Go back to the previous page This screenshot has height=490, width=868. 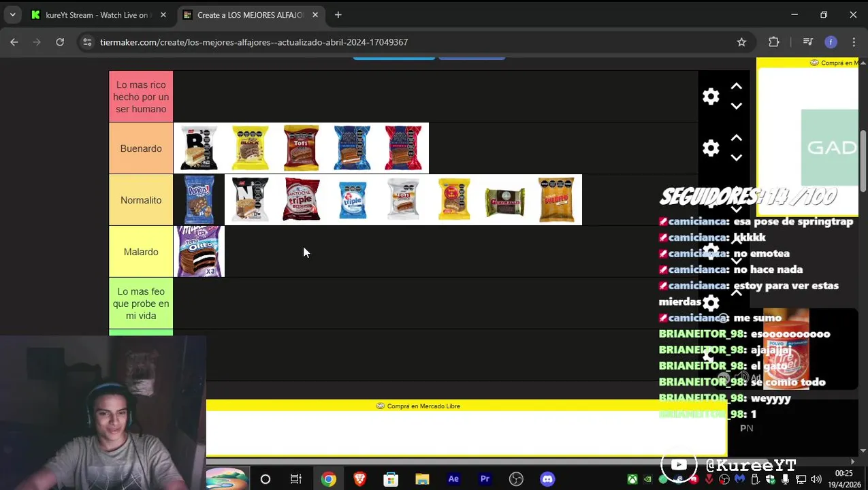pyautogui.click(x=14, y=42)
